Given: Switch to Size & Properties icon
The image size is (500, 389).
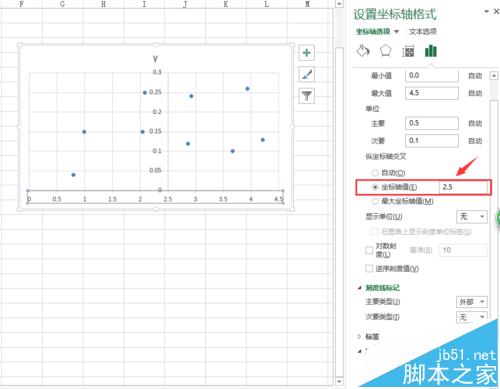Looking at the screenshot, I should pyautogui.click(x=408, y=51).
